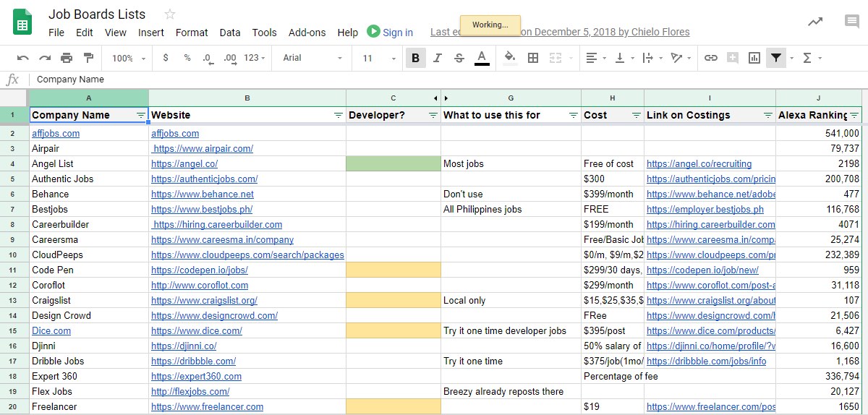Open the text rotation dropdown
The height and width of the screenshot is (415, 868).
click(680, 58)
